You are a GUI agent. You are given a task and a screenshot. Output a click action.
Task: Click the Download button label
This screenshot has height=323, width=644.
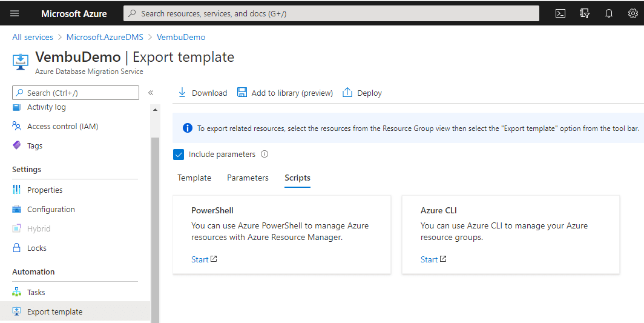point(209,93)
